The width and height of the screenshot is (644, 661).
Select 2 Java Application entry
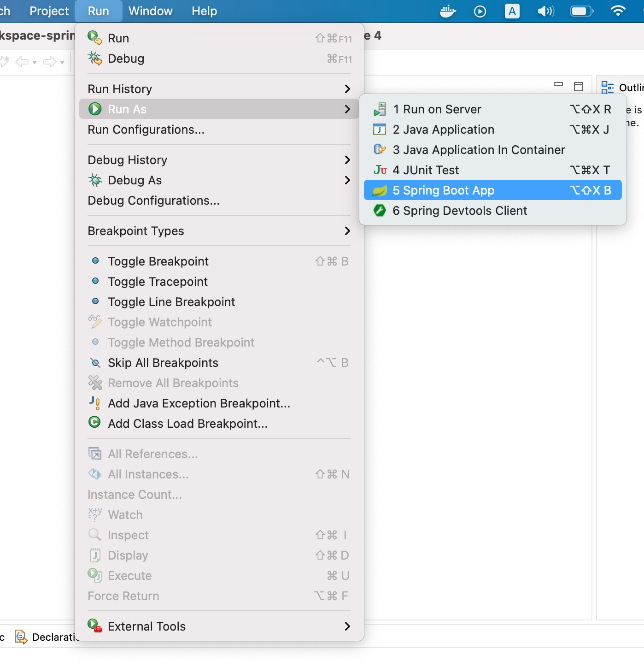443,130
